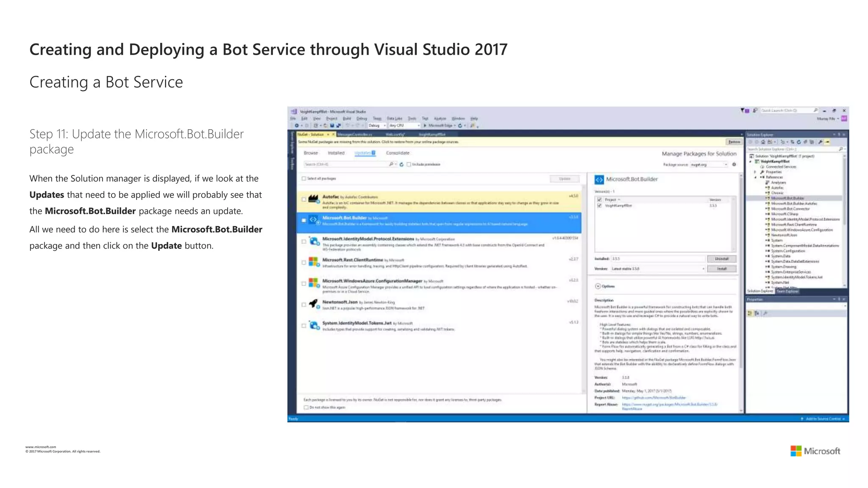Check the Select all packages checkbox

[x=304, y=179]
